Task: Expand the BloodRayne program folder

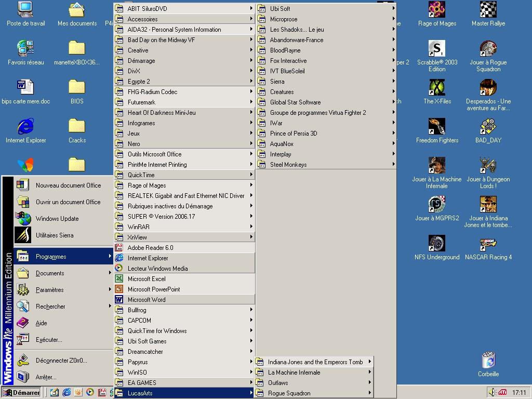Action: [326, 50]
